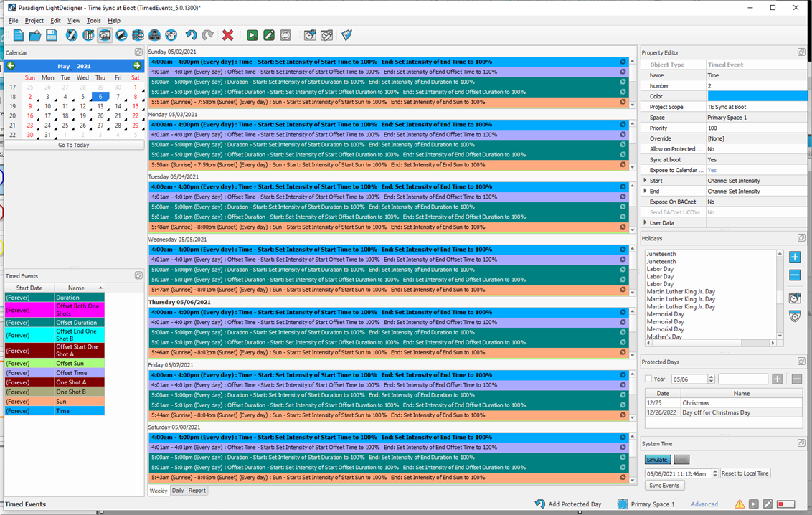
Task: Expand the User Data property row
Action: tap(646, 223)
